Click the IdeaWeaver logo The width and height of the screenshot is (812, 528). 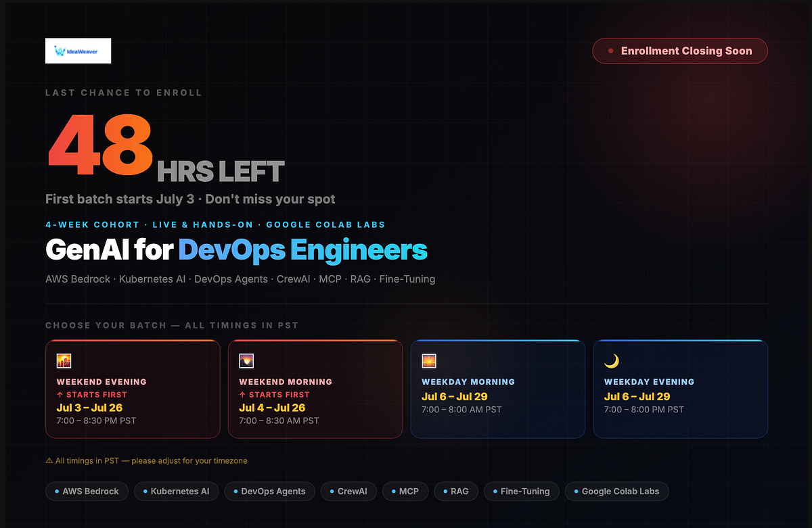(x=78, y=51)
